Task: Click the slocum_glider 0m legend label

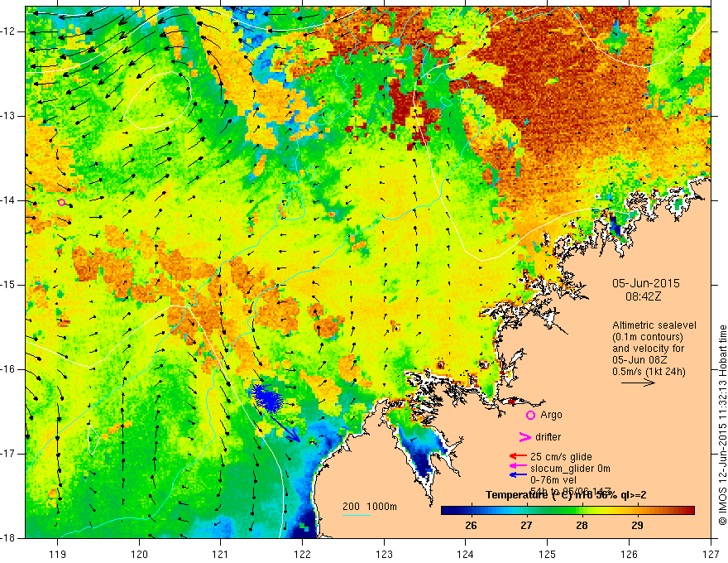Action: tap(570, 469)
